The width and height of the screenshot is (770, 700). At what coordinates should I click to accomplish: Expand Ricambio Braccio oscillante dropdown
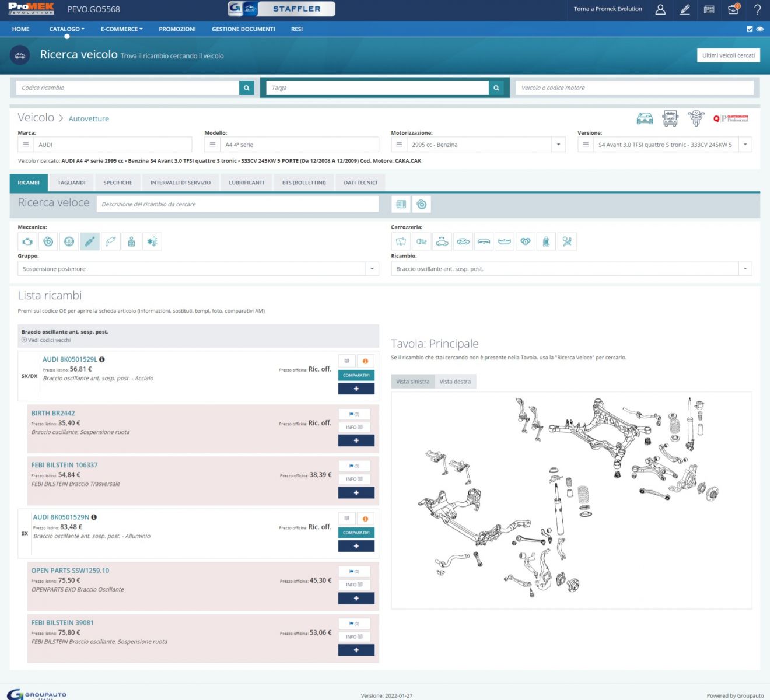click(745, 269)
